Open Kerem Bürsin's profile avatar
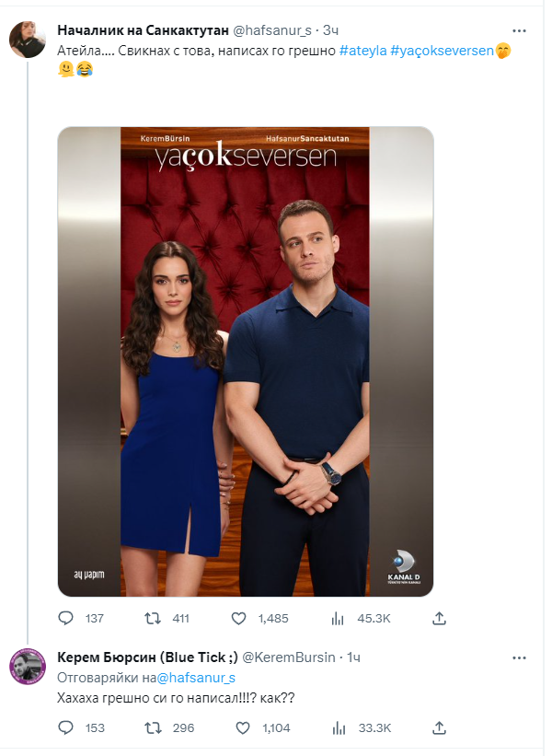 click(27, 666)
